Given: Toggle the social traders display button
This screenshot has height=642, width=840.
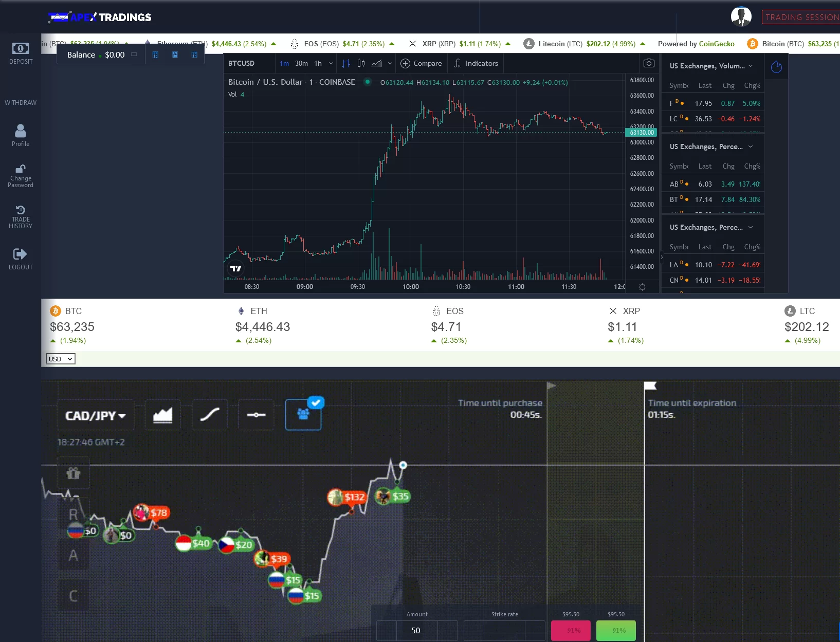Looking at the screenshot, I should coord(303,414).
